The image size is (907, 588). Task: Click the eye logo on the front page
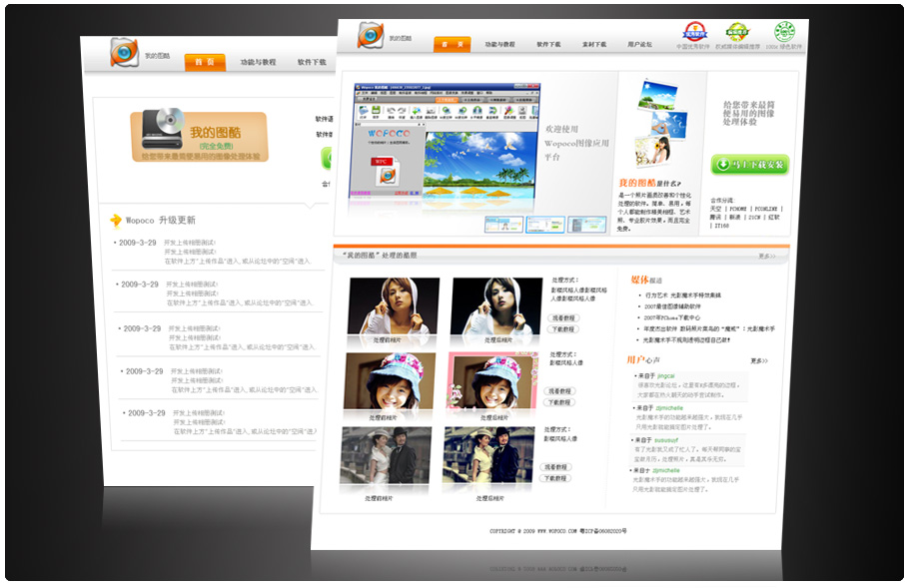(371, 35)
